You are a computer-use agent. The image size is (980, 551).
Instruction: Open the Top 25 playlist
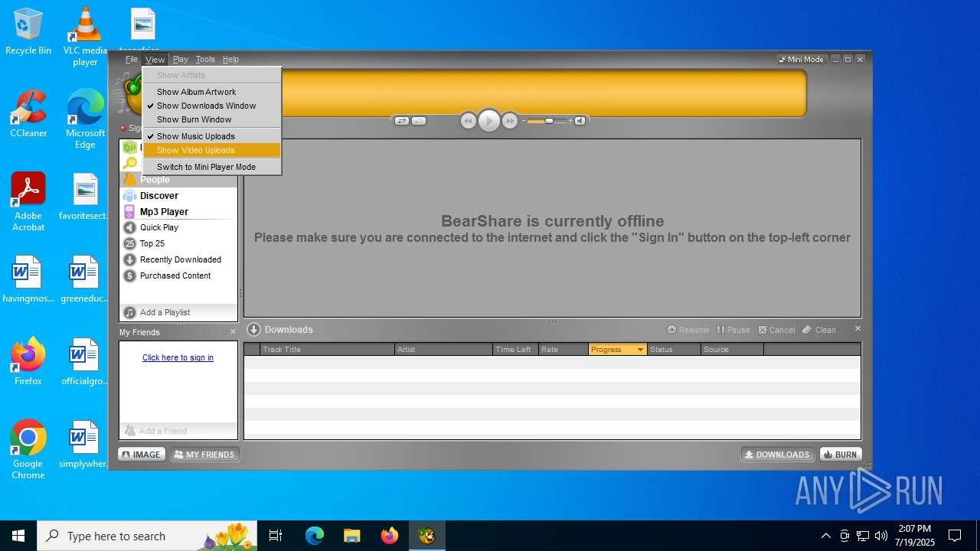tap(178, 244)
